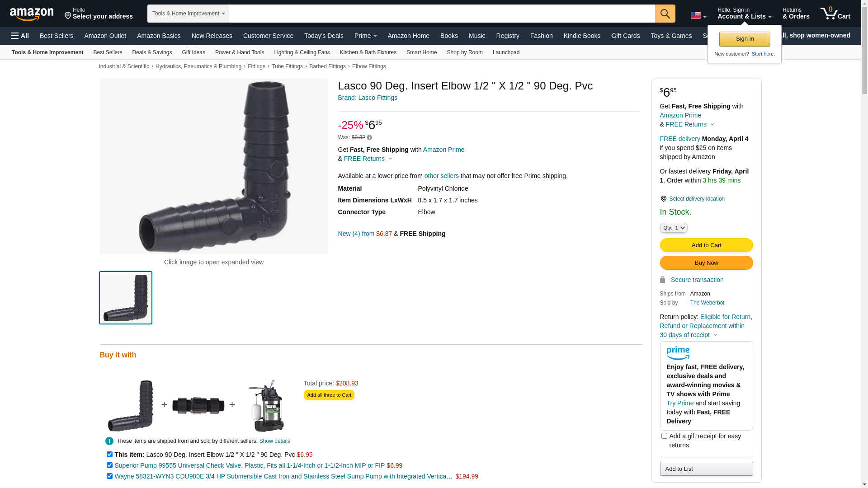Open Tools & Home Improvement search category dropdown
The image size is (868, 488).
pos(188,14)
